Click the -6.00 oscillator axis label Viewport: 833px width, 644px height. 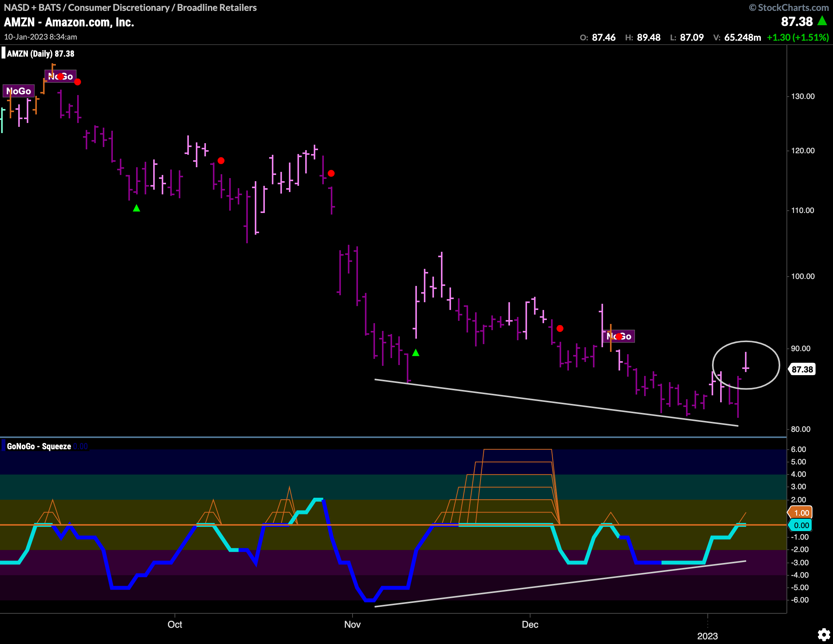[x=800, y=600]
